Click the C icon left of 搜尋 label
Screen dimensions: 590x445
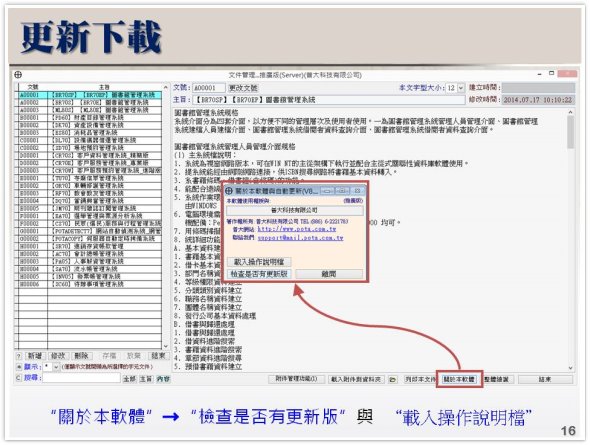point(18,378)
